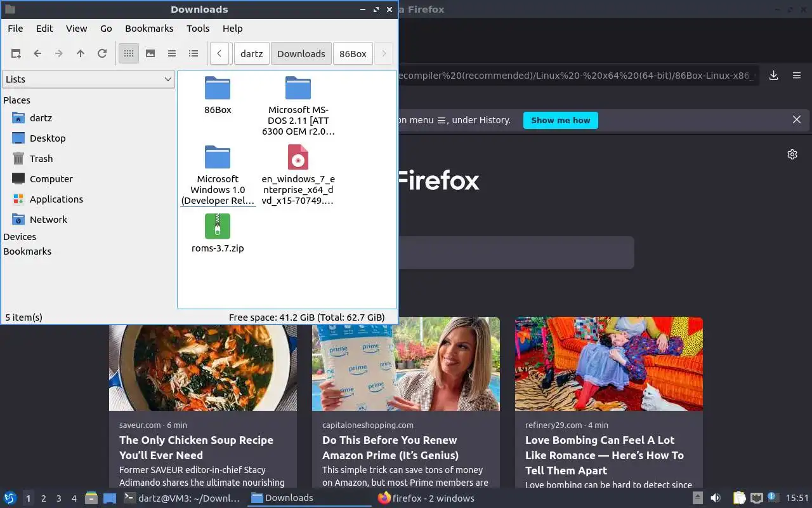Open the volume control tray icon
The width and height of the screenshot is (812, 508).
[x=716, y=498]
